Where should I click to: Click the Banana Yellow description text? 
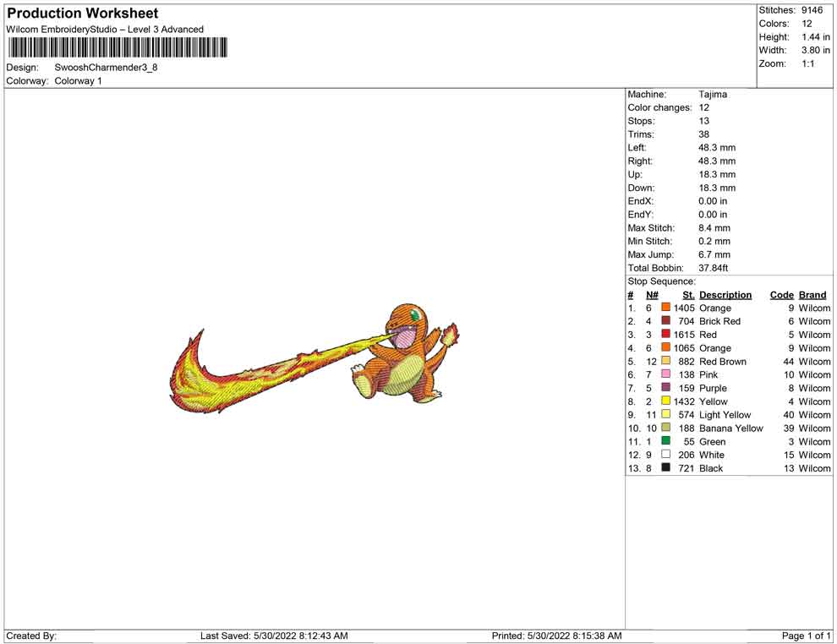(731, 428)
